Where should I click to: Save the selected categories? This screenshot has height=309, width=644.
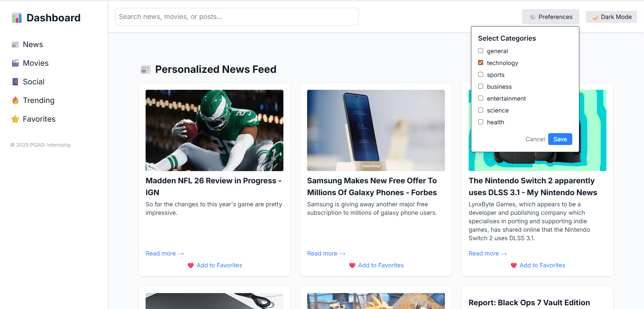coord(560,139)
